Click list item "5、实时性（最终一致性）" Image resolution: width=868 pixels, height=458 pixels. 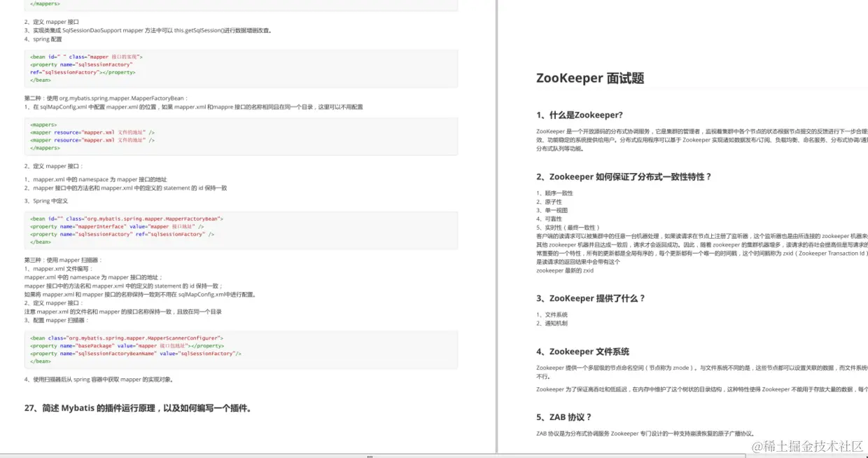568,228
